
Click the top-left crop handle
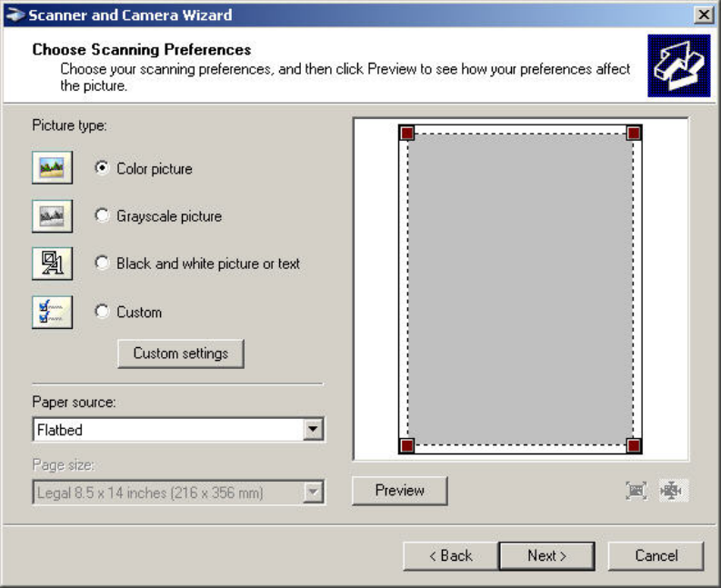click(407, 133)
